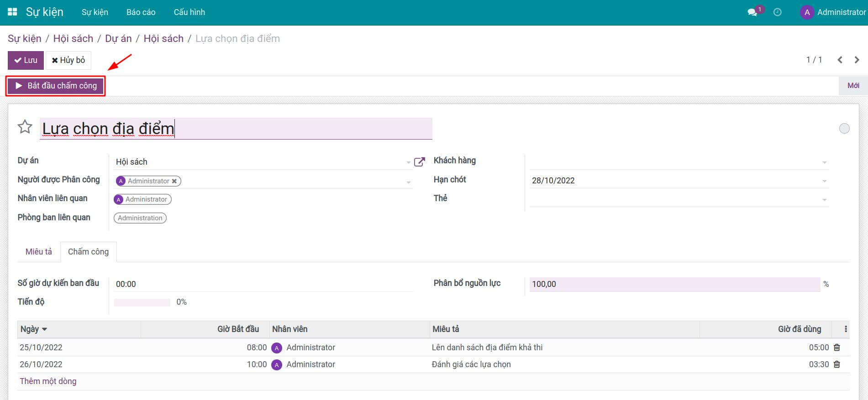This screenshot has width=868, height=400.
Task: Delete the 26/10/2022 timesheet line
Action: [x=837, y=364]
